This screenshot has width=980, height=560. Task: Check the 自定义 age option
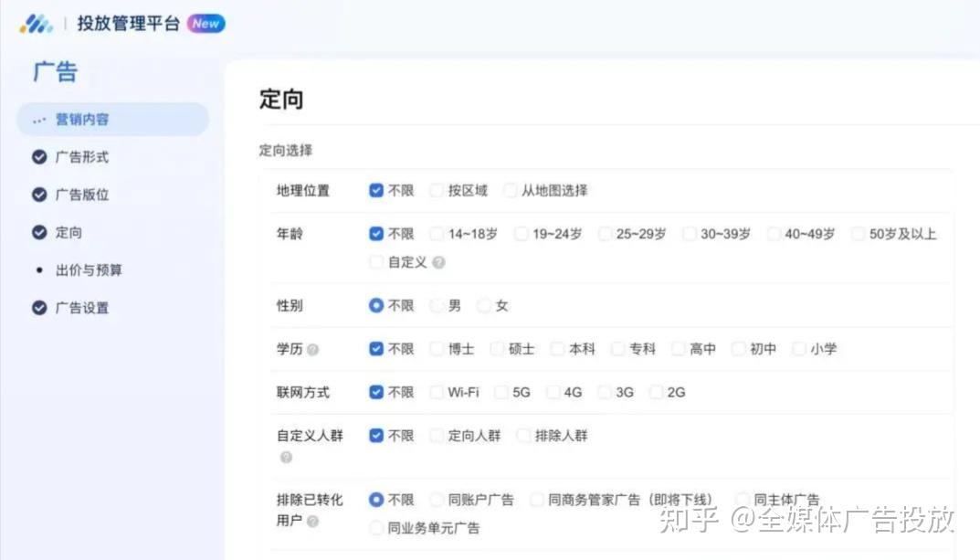376,262
